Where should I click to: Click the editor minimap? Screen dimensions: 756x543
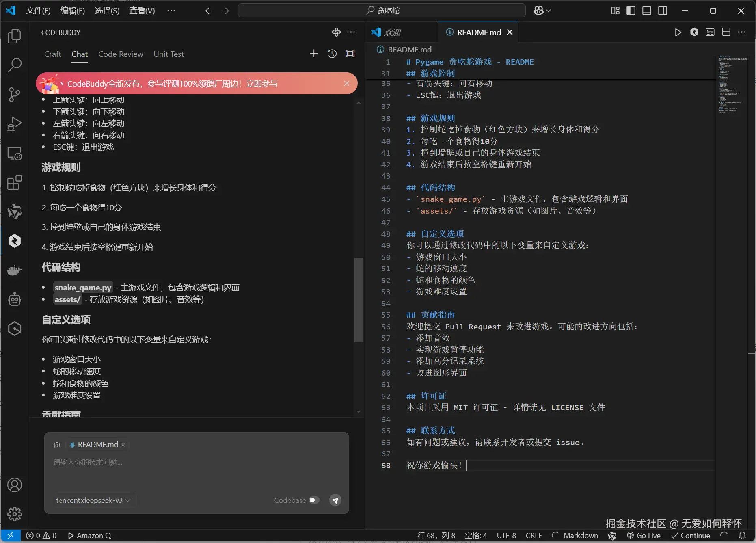732,85
